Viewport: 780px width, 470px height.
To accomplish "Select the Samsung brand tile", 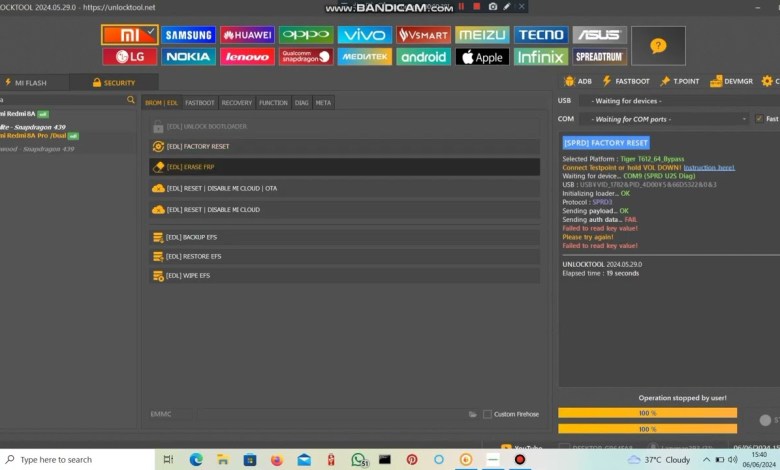I will [x=188, y=35].
